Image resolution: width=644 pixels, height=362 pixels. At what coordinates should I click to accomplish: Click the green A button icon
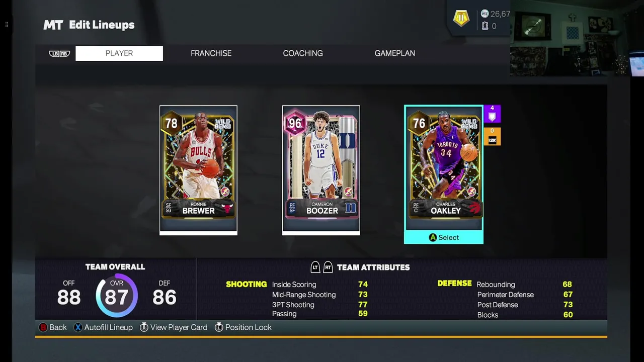(x=433, y=237)
